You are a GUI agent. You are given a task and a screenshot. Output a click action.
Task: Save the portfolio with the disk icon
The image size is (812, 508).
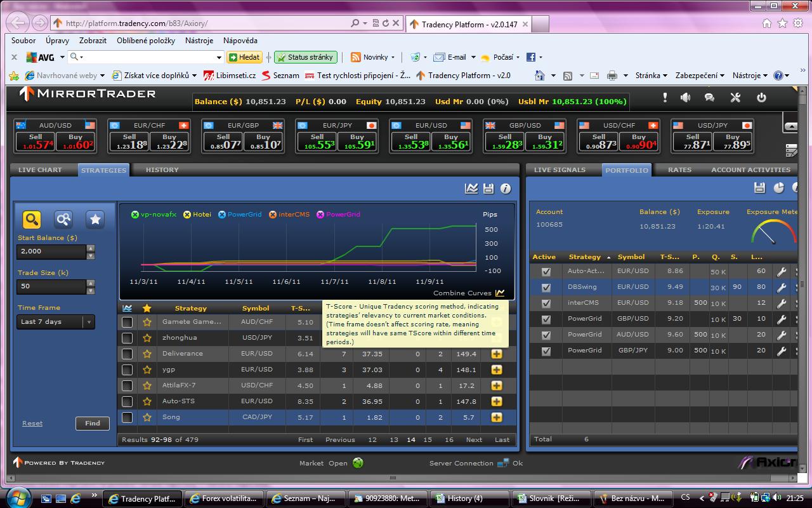point(759,187)
